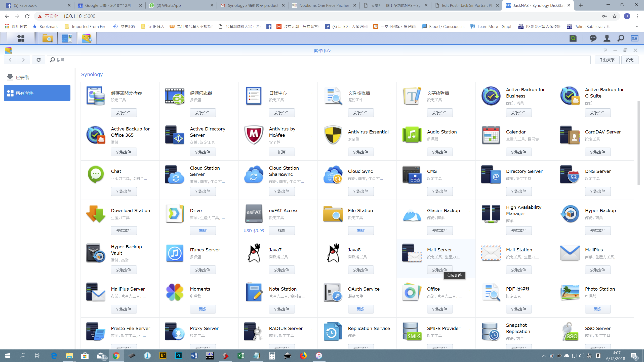Click the Package Center search field
Screen dimensions: 644x362
(x=319, y=60)
